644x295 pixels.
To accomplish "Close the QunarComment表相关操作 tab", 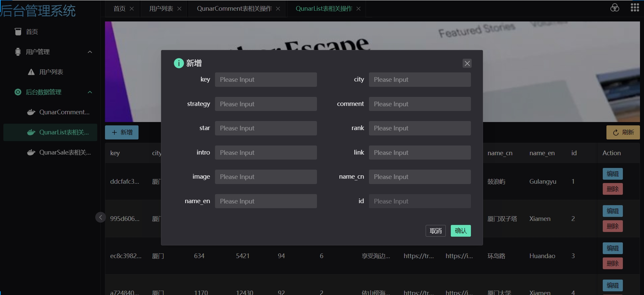I will [x=278, y=9].
